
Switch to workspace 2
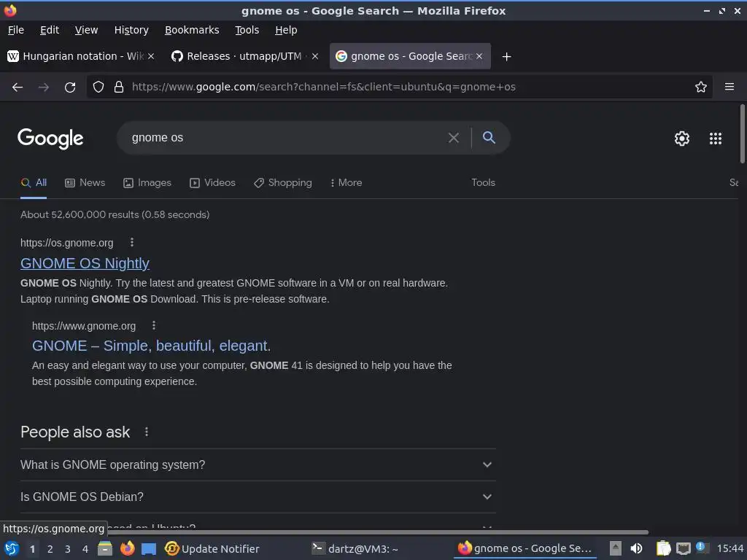point(50,549)
